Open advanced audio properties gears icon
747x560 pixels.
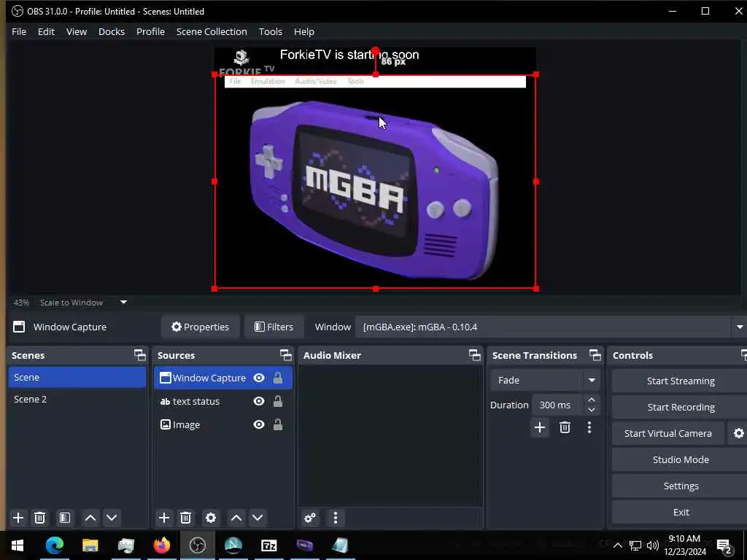310,518
